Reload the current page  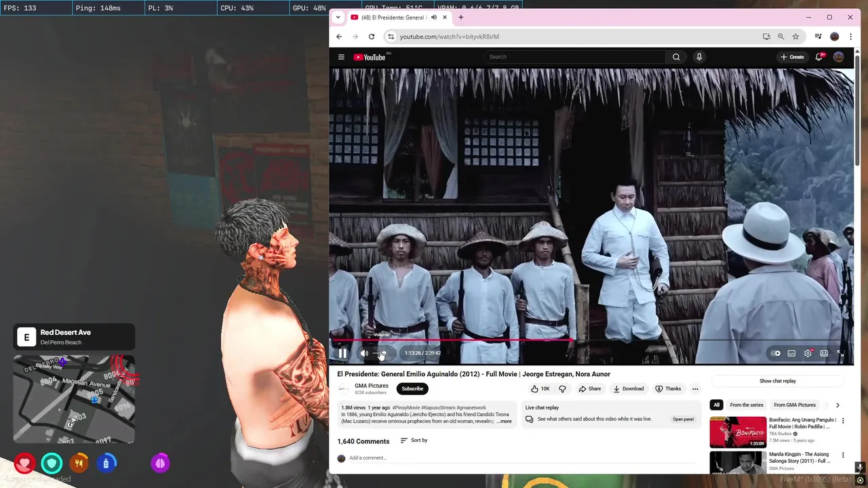(371, 37)
